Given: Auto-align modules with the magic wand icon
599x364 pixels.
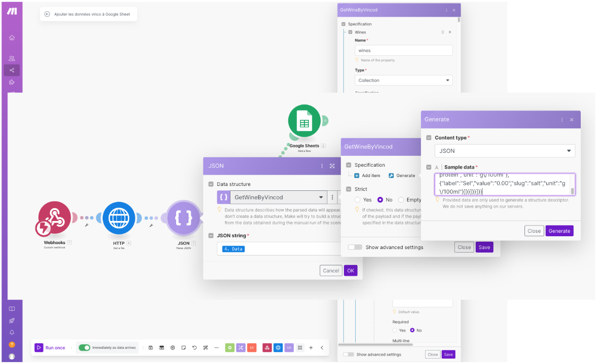Looking at the screenshot, I should click(205, 348).
